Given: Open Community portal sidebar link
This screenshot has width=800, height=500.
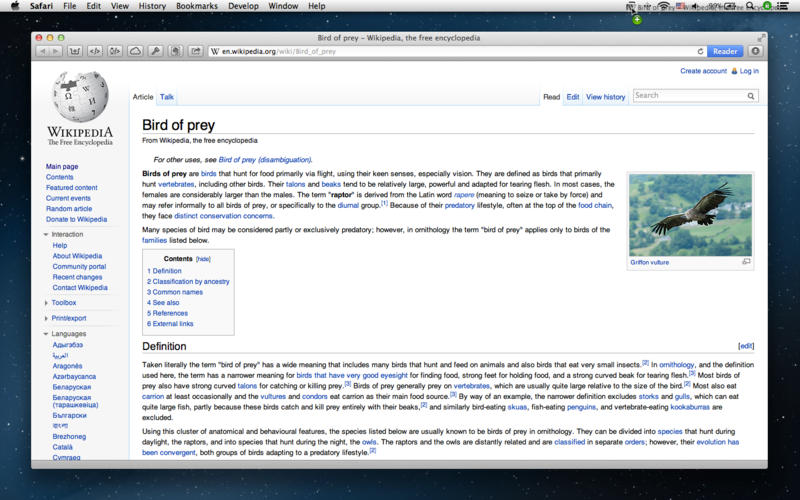Looking at the screenshot, I should pos(79,266).
